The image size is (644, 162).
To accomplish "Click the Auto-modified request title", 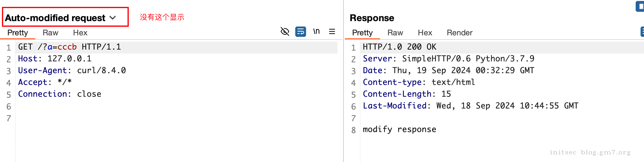I will pos(55,18).
